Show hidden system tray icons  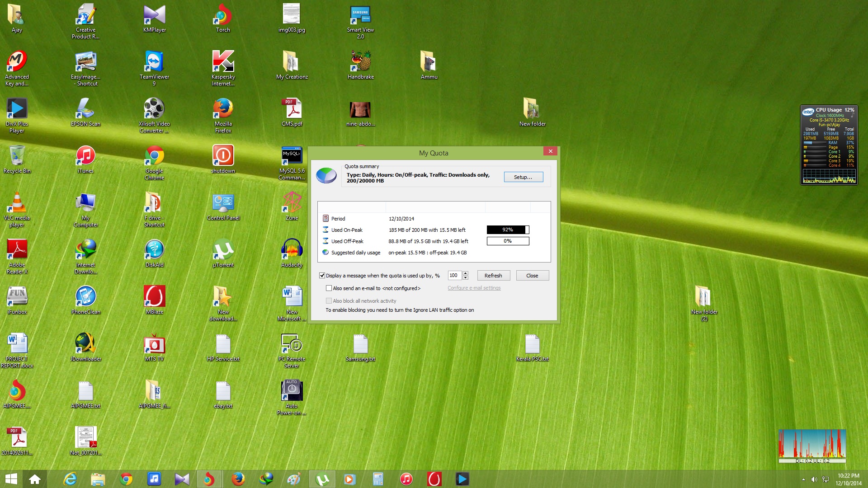pyautogui.click(x=803, y=479)
